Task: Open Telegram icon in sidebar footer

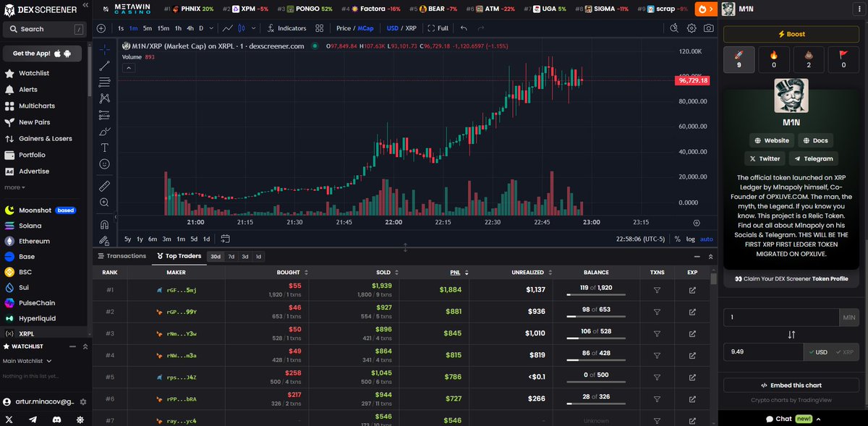Action: (33, 419)
